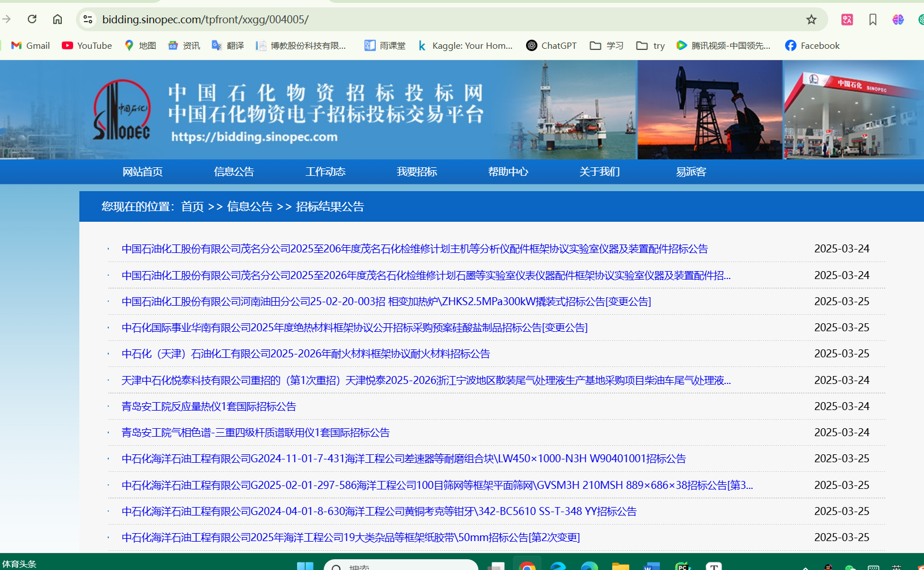Open 青岛安工院反应量热仪1套国际招标公告

coord(209,407)
